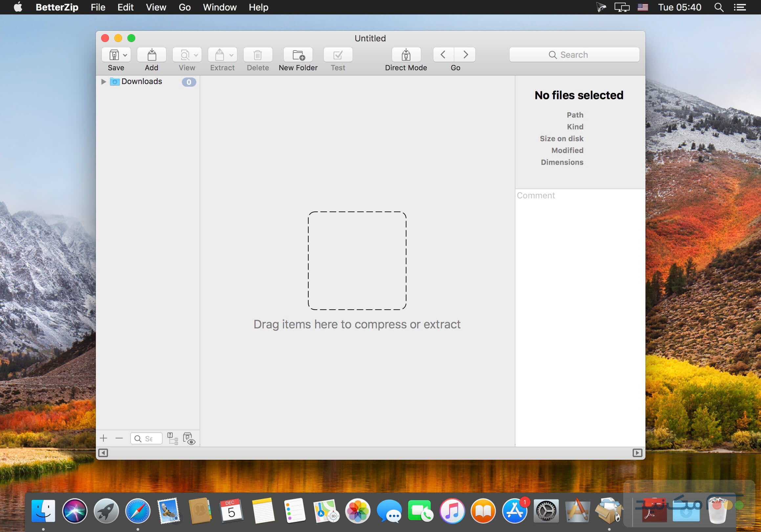Screen dimensions: 761x532
Task: Click the Save archive icon
Action: click(x=114, y=55)
